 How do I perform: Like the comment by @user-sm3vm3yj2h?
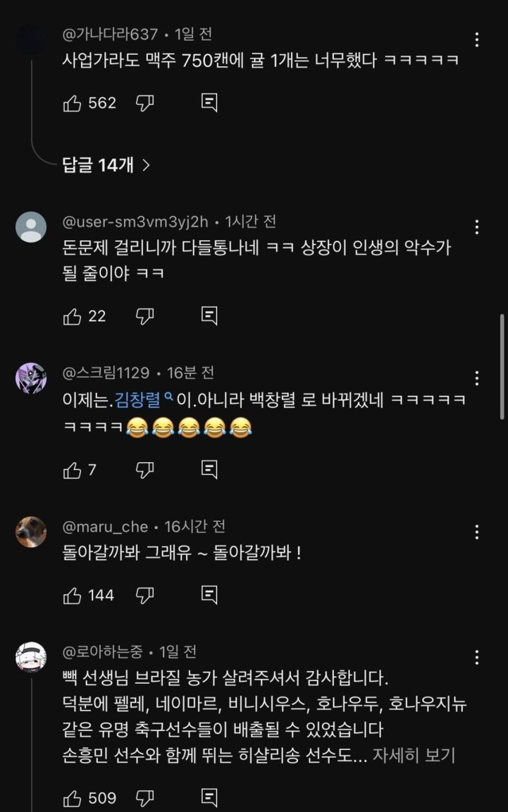click(x=72, y=316)
